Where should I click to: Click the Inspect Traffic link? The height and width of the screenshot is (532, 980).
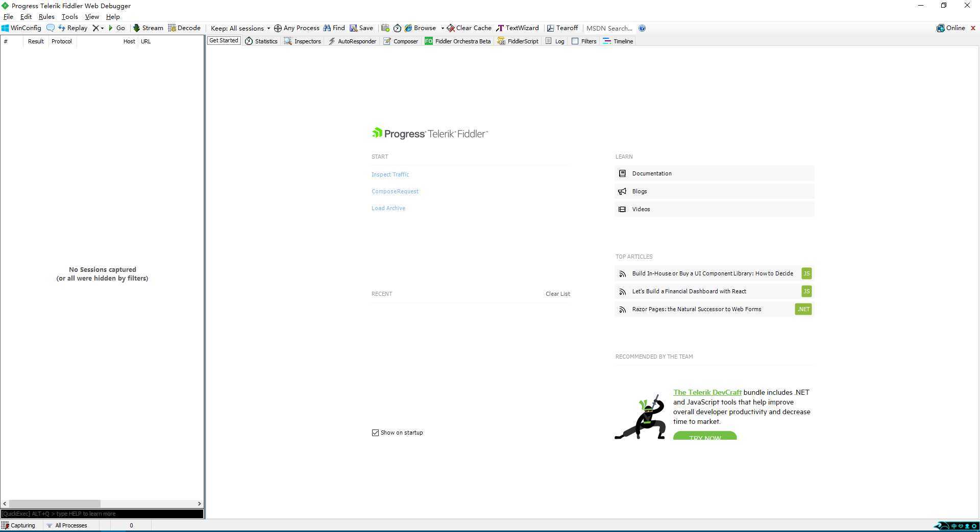390,174
